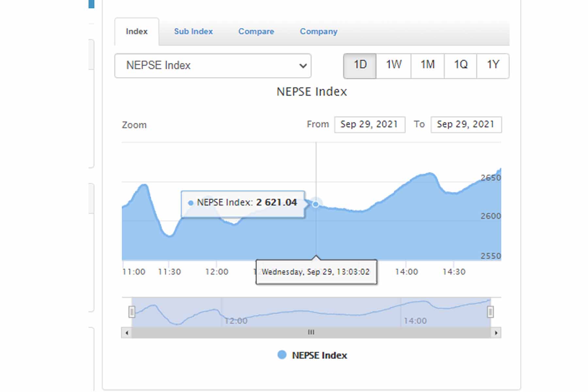Click the To date field
Viewport: 588px width, 392px height.
(466, 124)
